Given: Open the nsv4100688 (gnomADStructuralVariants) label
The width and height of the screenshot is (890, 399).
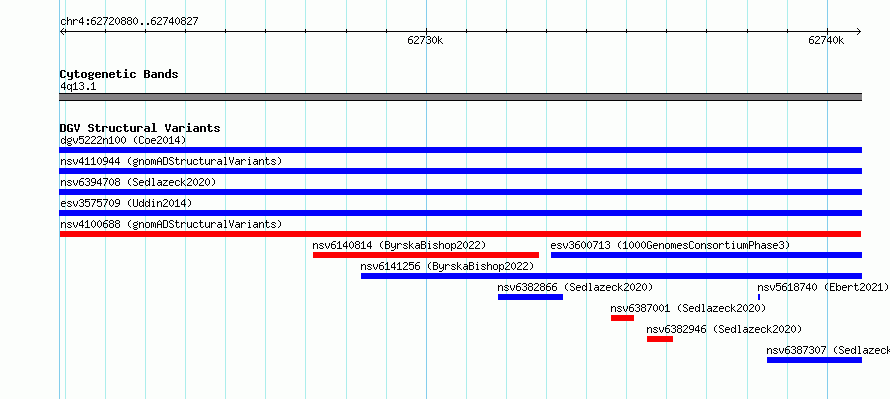Looking at the screenshot, I should tap(171, 224).
